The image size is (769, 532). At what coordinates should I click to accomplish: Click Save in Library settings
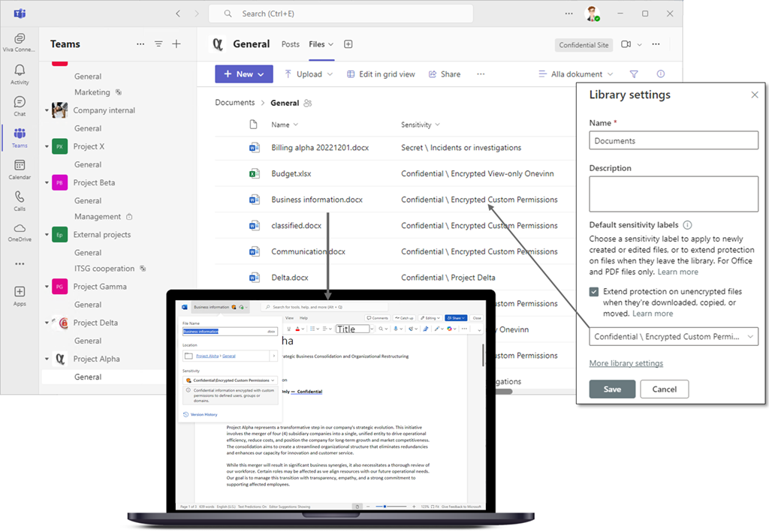[x=612, y=389]
